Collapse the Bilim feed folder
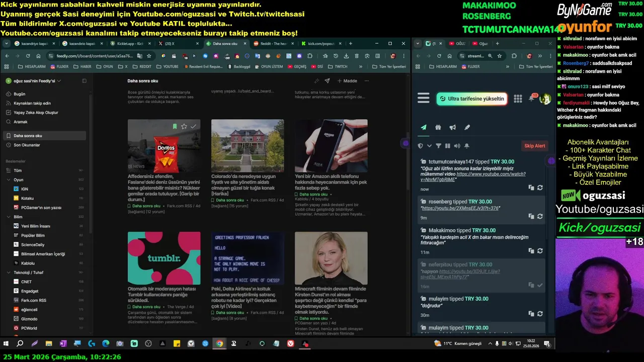 (9, 217)
